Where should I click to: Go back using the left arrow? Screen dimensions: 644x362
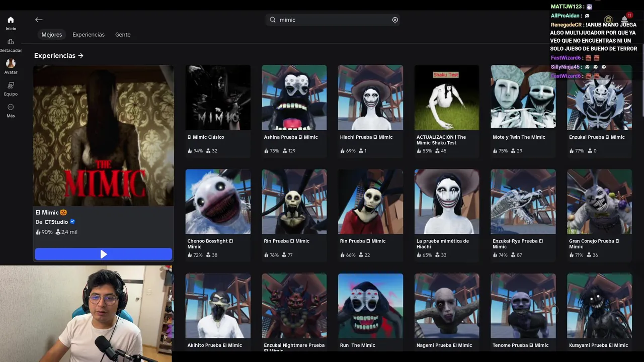tap(39, 20)
